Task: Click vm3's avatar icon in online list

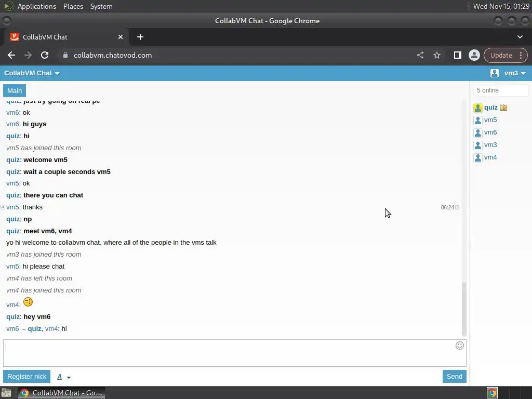Action: [x=478, y=145]
